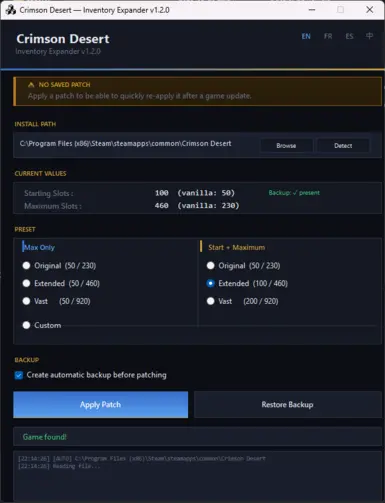The image size is (385, 503).
Task: Minimize the Inventory Expander window
Action: click(x=312, y=10)
